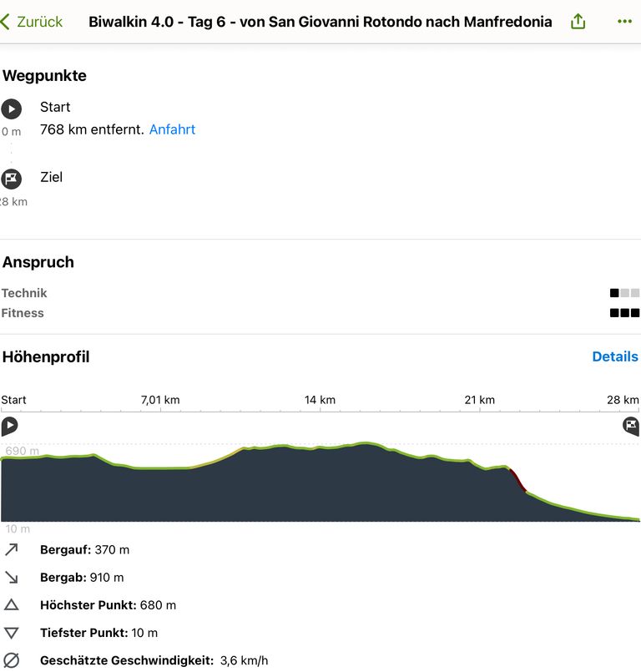
Task: Tap the dark red steep descent segment
Action: point(517,480)
